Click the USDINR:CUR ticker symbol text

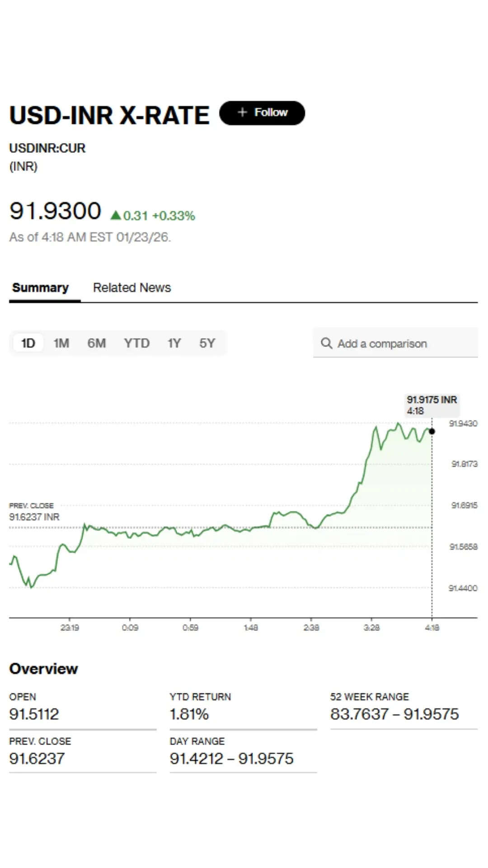(47, 148)
